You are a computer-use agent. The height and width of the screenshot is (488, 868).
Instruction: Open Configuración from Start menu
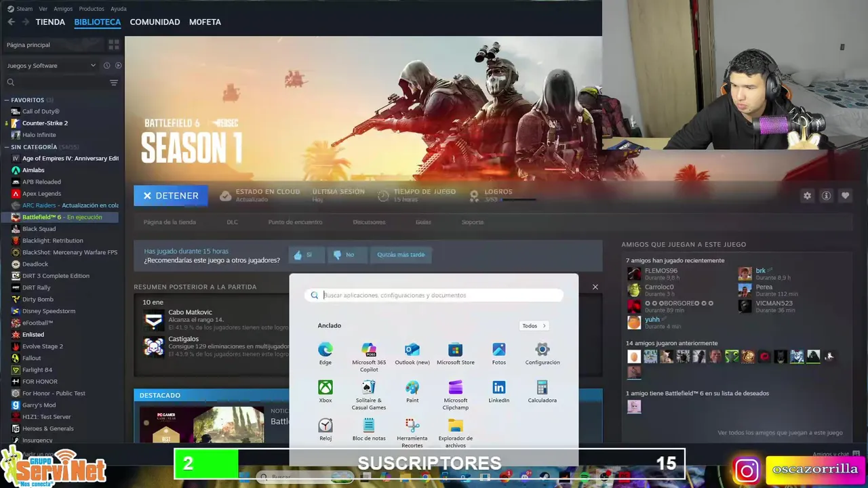542,354
